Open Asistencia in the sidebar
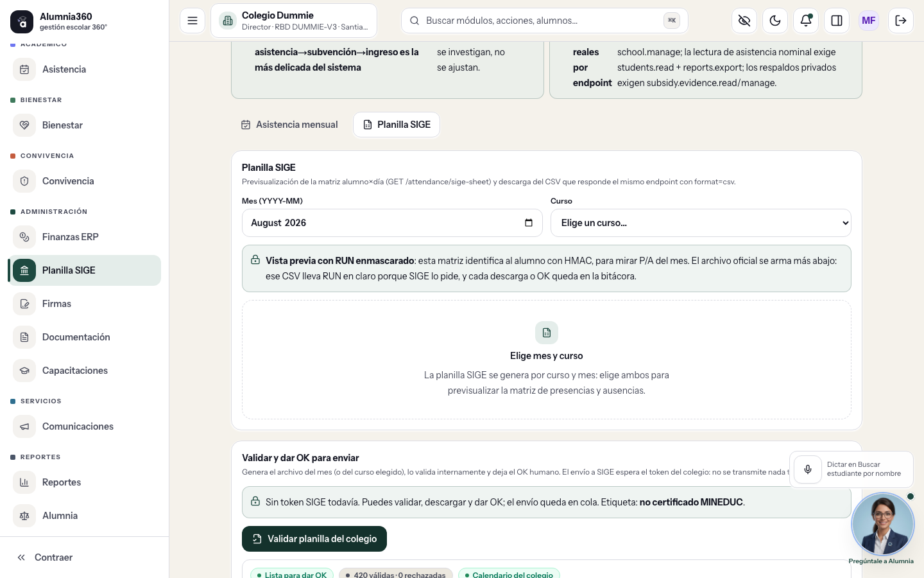The height and width of the screenshot is (578, 924). 85,69
